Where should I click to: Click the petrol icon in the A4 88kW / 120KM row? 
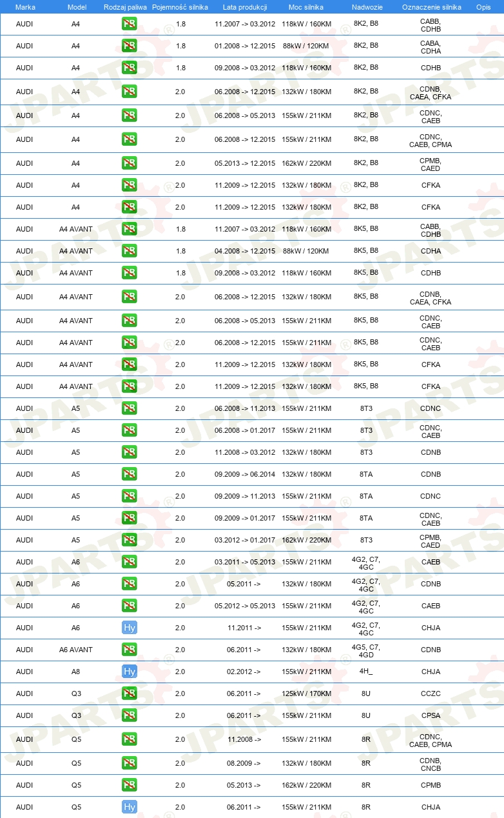click(130, 46)
